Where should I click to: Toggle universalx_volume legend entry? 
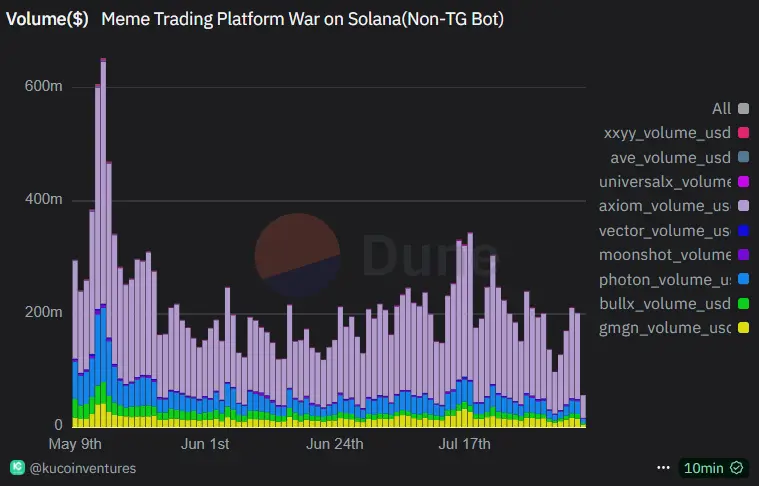(x=674, y=182)
